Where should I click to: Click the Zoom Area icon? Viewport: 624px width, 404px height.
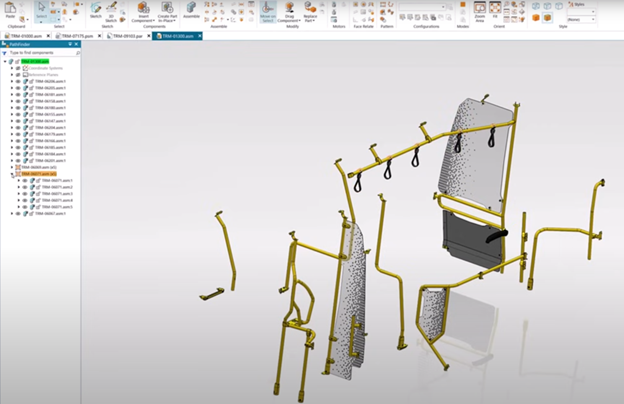479,8
